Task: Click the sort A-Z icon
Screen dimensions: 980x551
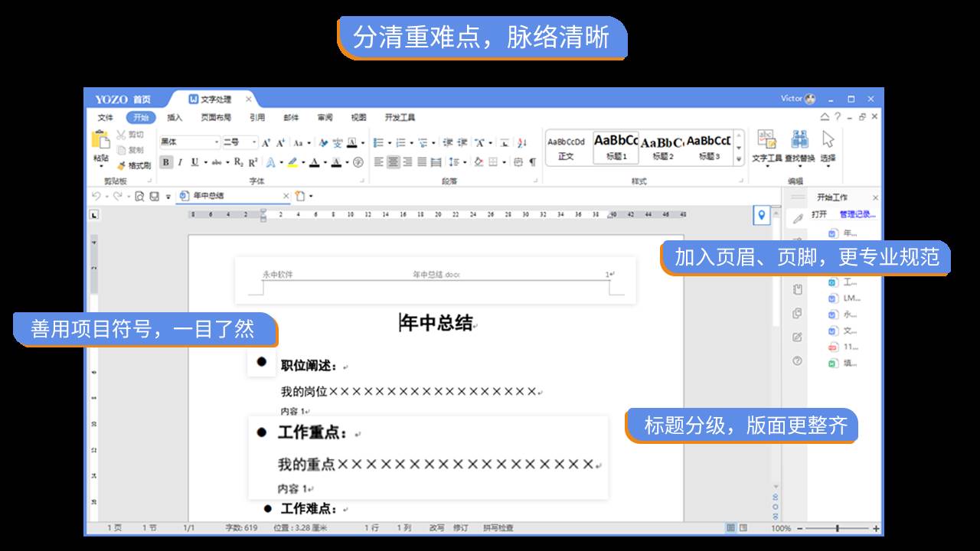Action: click(x=522, y=142)
